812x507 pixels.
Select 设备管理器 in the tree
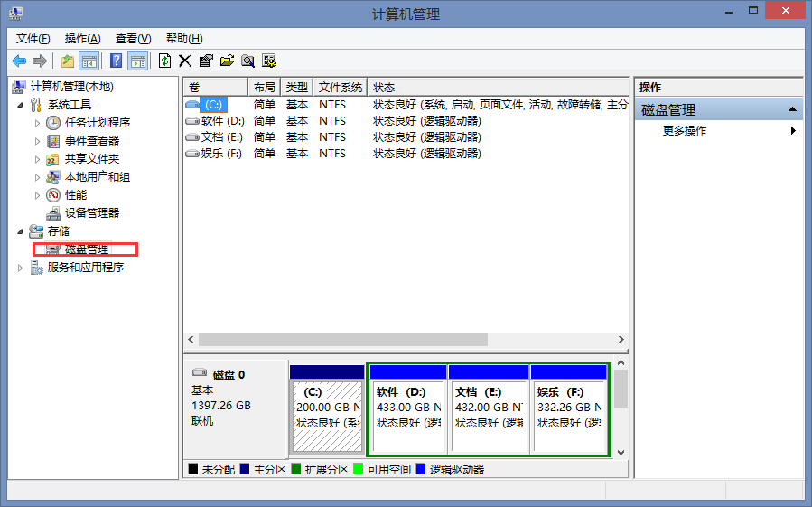pyautogui.click(x=91, y=213)
